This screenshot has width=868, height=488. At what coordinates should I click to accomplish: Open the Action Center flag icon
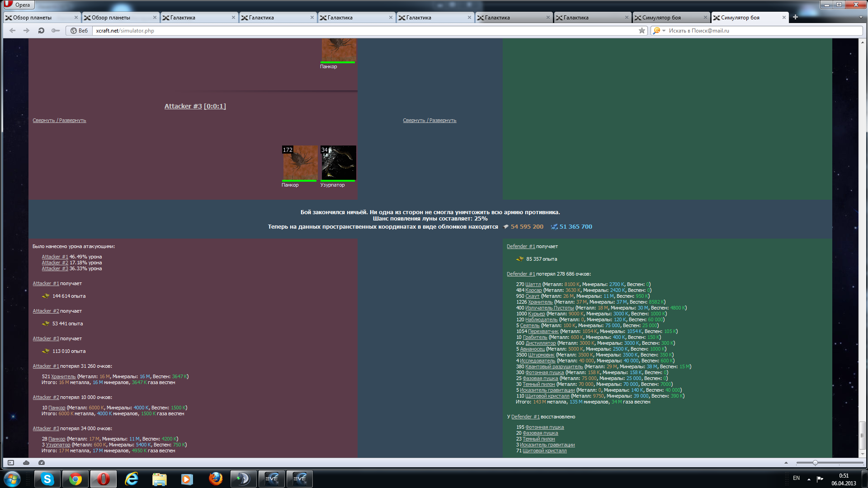click(820, 479)
